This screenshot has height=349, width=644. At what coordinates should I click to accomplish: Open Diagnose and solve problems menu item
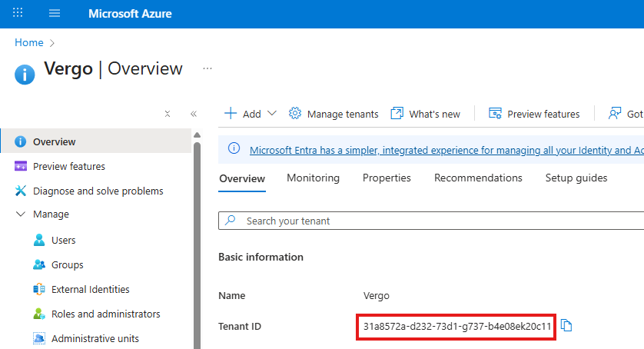tap(98, 191)
